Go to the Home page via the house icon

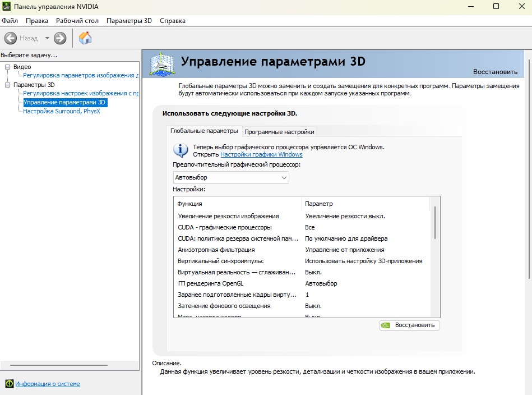point(85,38)
